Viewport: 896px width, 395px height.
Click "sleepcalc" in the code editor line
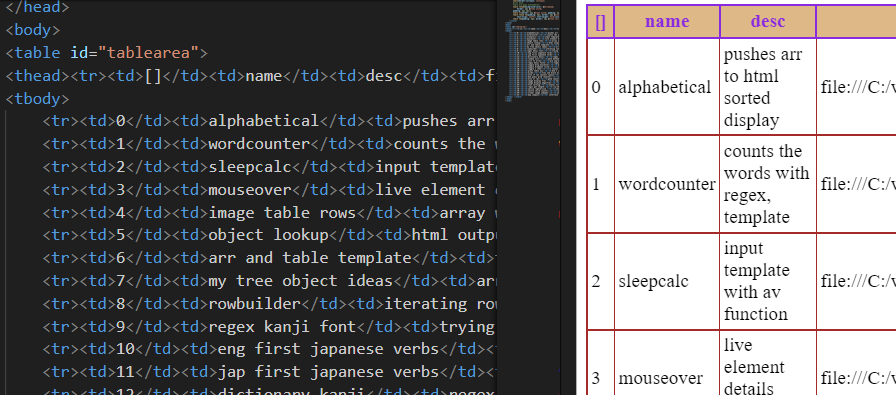(250, 167)
